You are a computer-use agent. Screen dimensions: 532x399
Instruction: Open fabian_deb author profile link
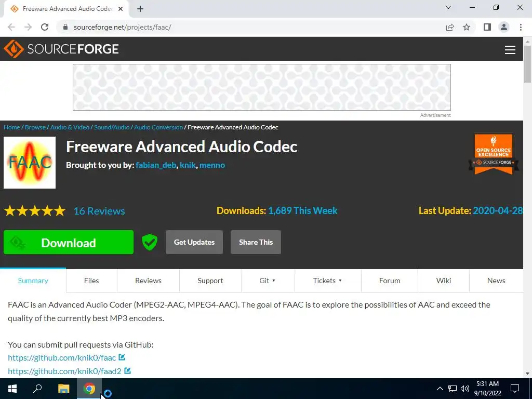tap(156, 165)
